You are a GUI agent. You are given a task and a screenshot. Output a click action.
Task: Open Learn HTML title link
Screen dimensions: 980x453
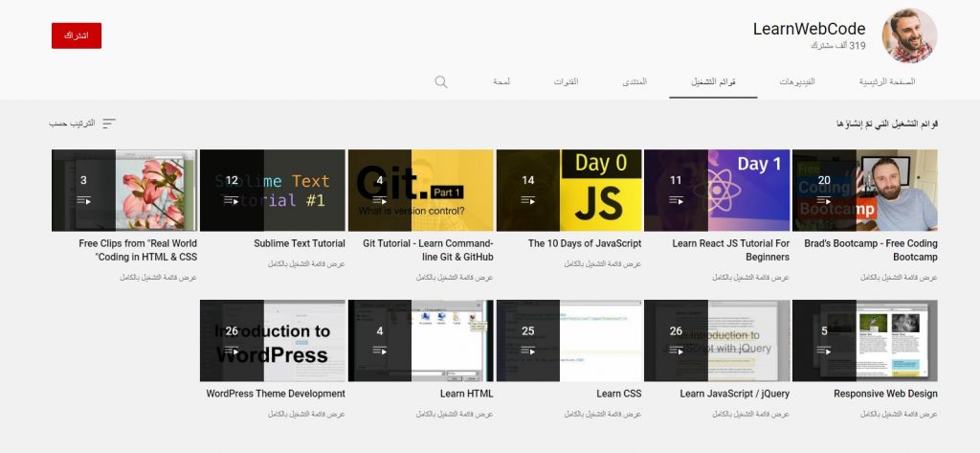point(466,394)
